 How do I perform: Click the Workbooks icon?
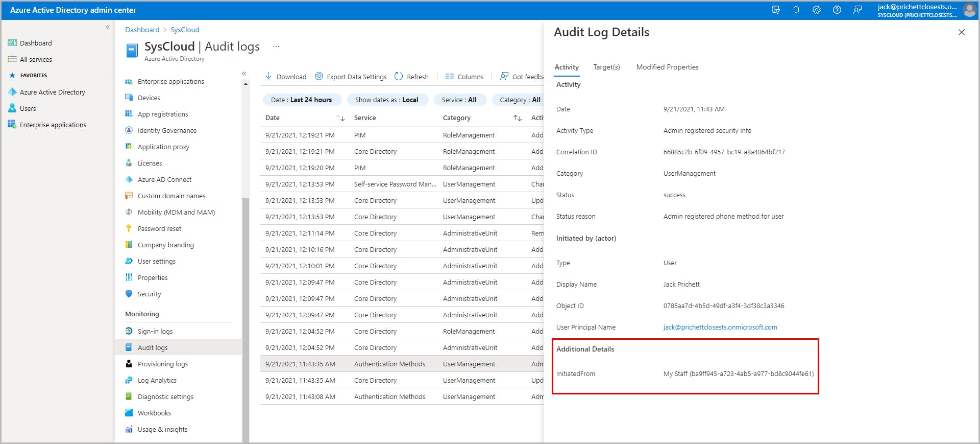[x=129, y=413]
